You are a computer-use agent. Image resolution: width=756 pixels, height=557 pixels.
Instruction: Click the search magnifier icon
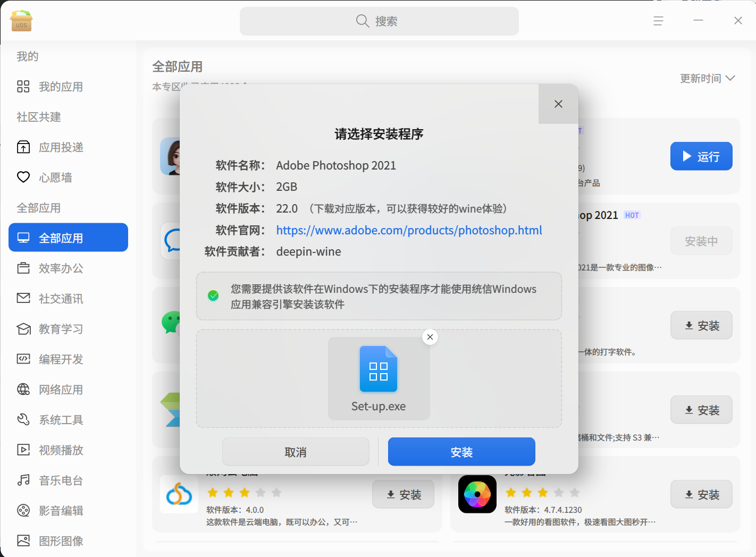coord(363,21)
